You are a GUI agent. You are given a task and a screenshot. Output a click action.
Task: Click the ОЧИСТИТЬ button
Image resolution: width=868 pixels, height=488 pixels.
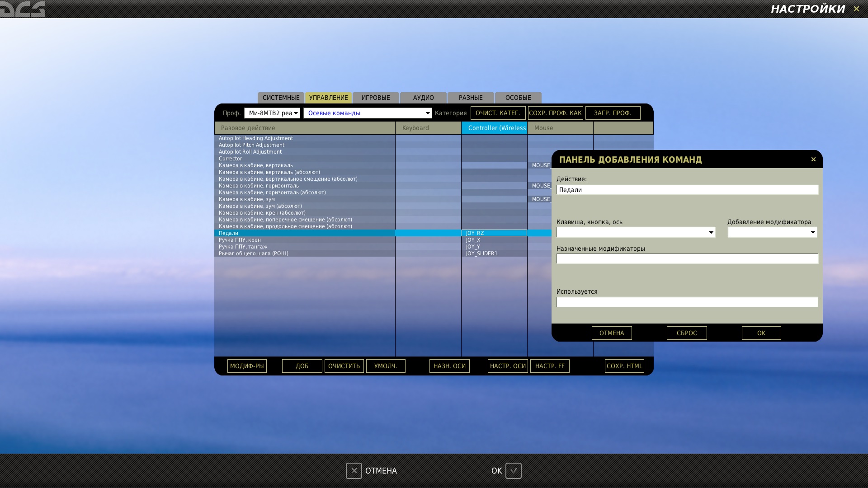tap(344, 366)
